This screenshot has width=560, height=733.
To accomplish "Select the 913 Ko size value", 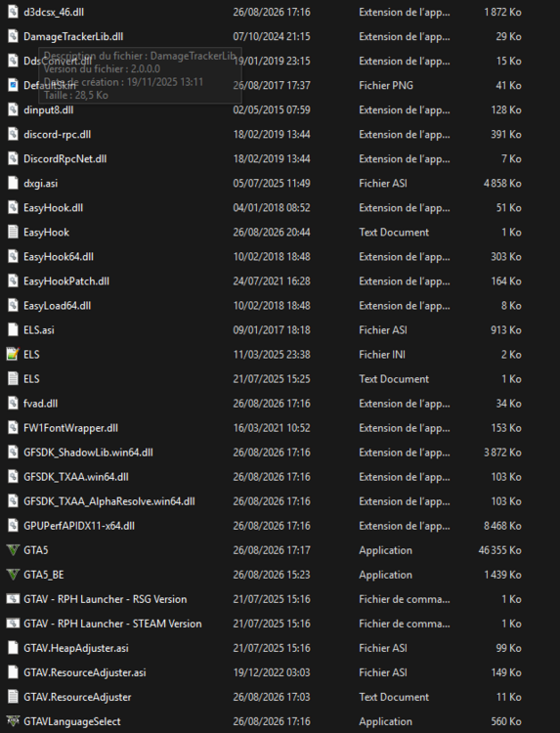I will [506, 330].
